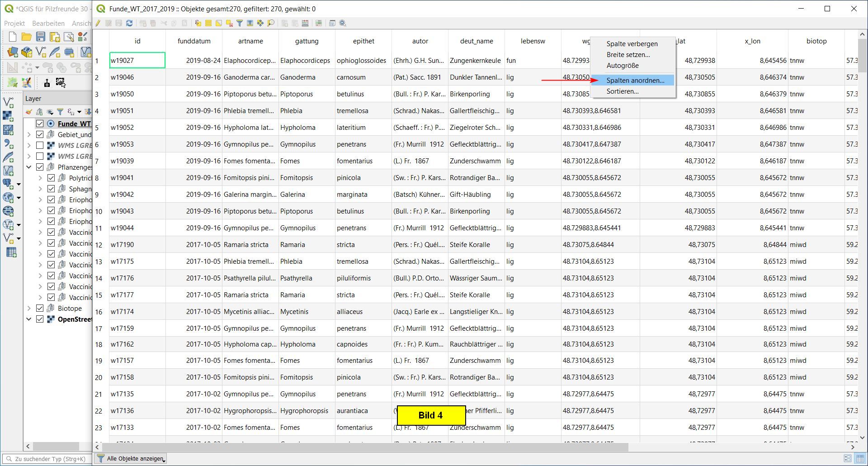The width and height of the screenshot is (868, 466).
Task: Choose 'Spalten anordnen...' from context menu
Action: [x=635, y=81]
